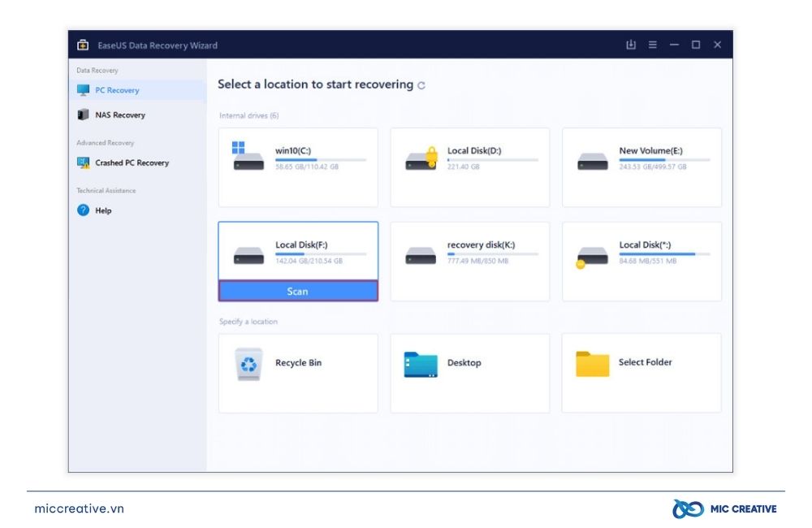Click the NAS Recovery server icon
The height and width of the screenshot is (528, 812).
(83, 115)
